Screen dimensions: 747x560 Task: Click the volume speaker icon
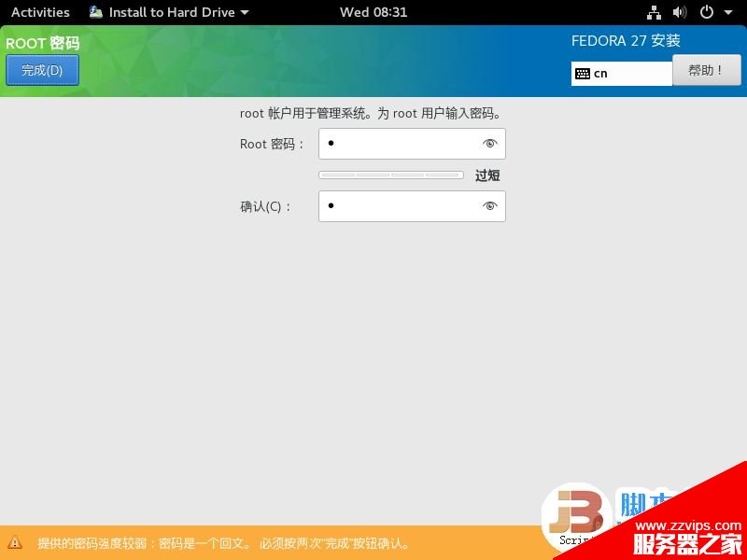680,12
